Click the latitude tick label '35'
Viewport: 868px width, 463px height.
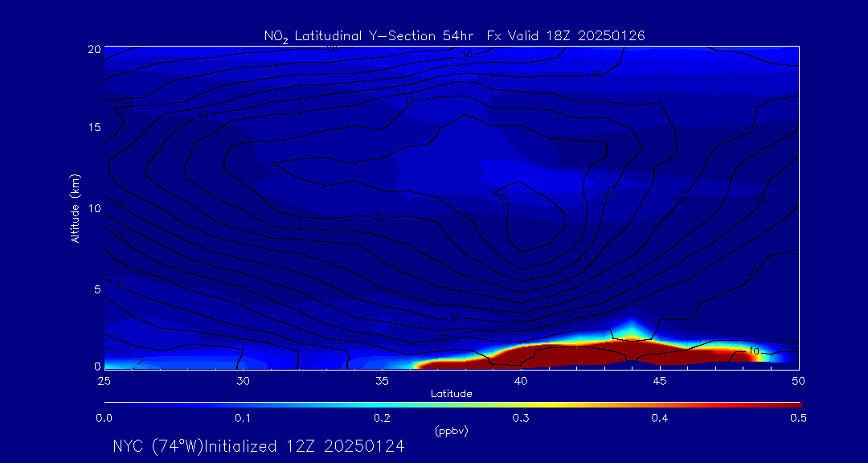click(382, 381)
